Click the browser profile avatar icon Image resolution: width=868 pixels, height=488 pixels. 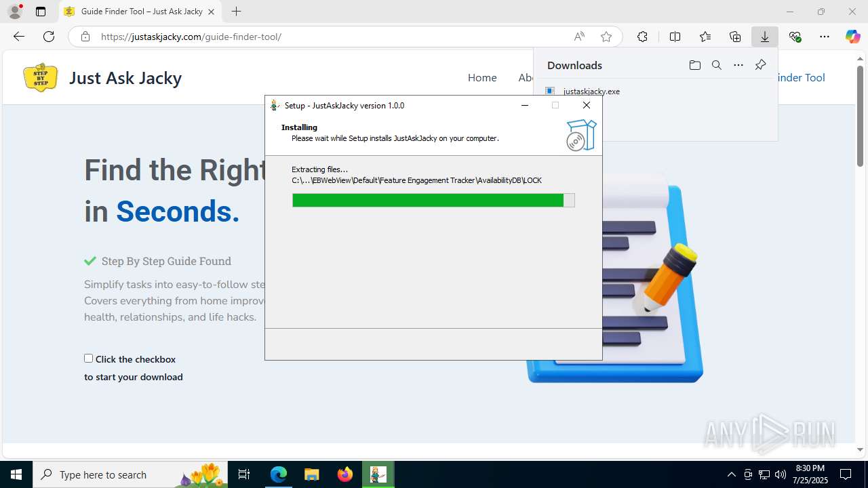click(x=15, y=12)
